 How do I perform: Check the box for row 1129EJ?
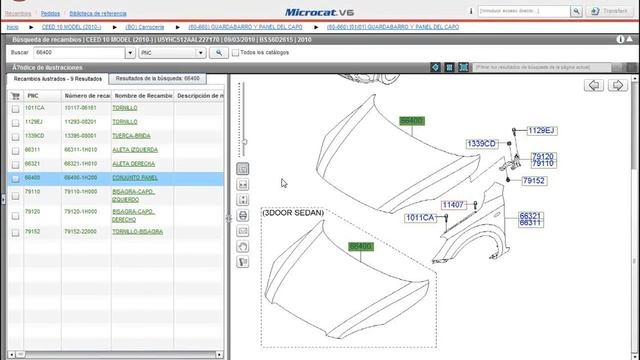point(16,123)
